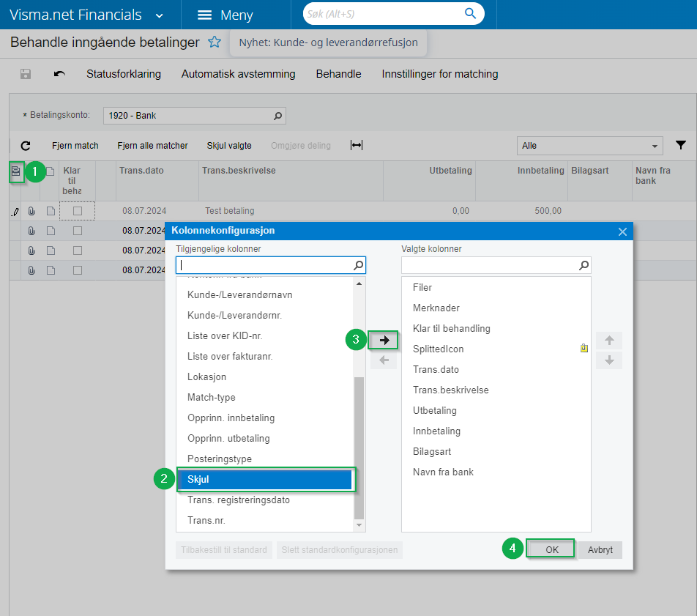Click notes column header icon

click(51, 171)
